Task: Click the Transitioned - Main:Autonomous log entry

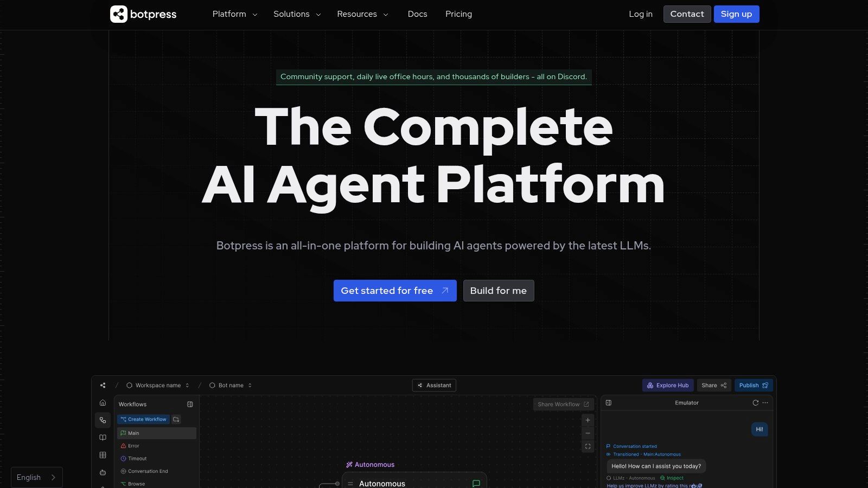Action: pyautogui.click(x=643, y=454)
